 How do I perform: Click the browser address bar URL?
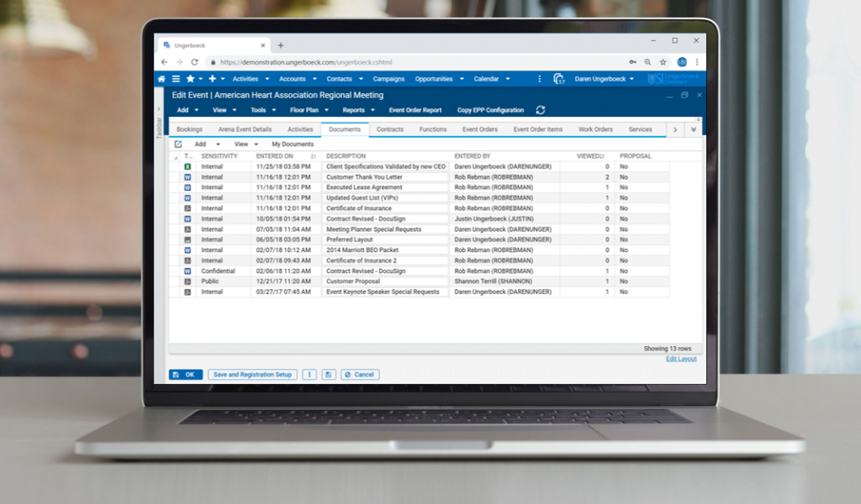click(x=306, y=62)
